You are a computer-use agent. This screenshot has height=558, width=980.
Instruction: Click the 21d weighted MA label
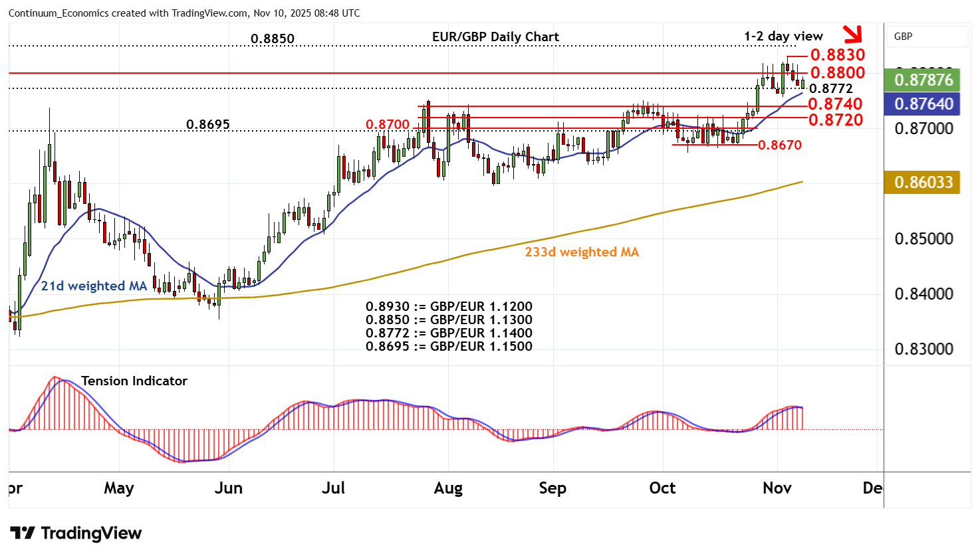pyautogui.click(x=94, y=286)
